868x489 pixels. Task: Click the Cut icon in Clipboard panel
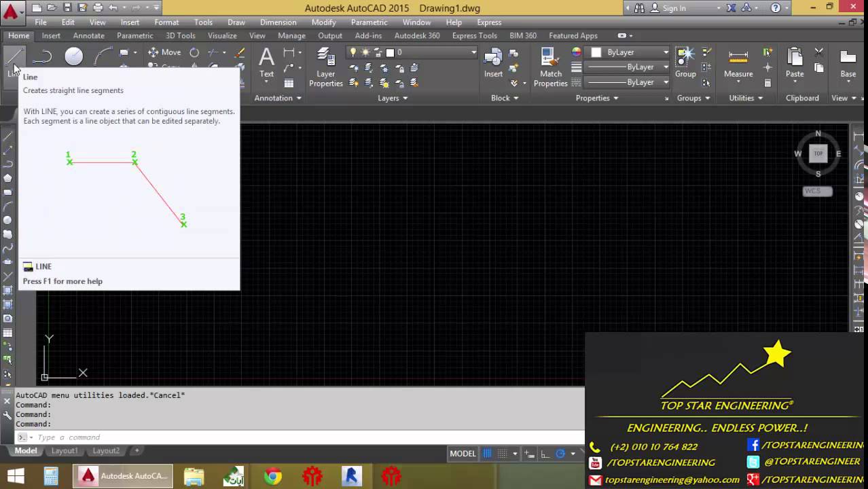(818, 52)
